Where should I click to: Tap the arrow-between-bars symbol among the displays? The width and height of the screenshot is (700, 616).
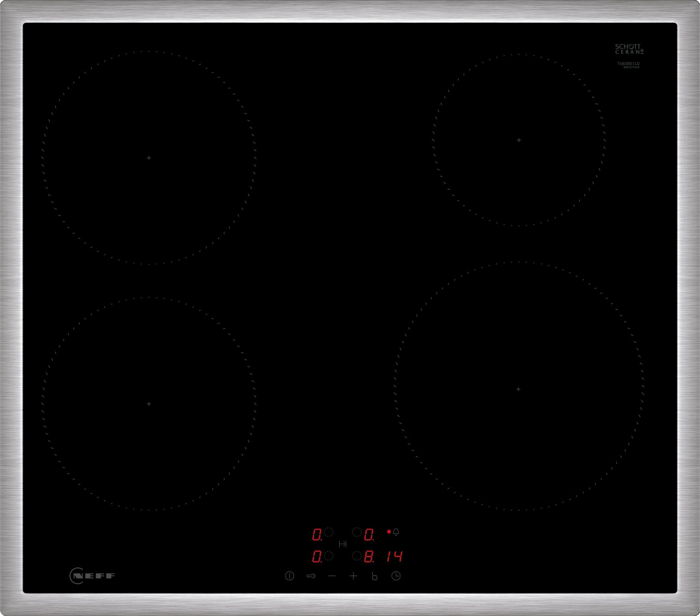(x=343, y=544)
